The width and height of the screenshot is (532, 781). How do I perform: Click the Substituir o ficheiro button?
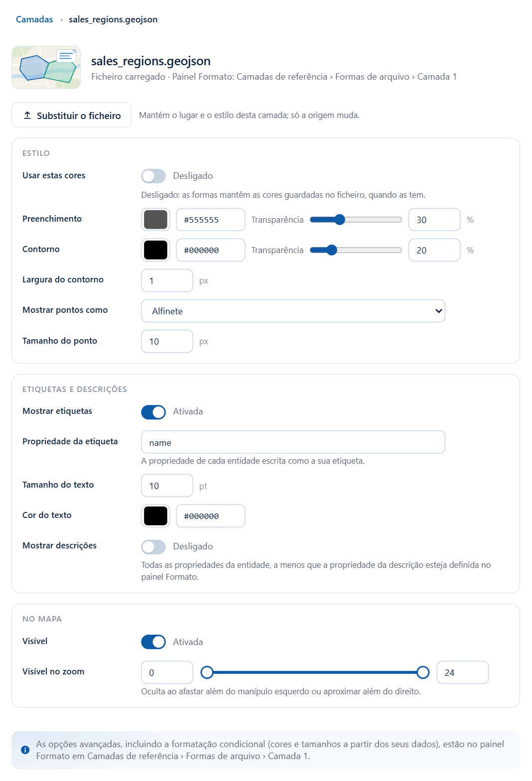click(x=72, y=115)
